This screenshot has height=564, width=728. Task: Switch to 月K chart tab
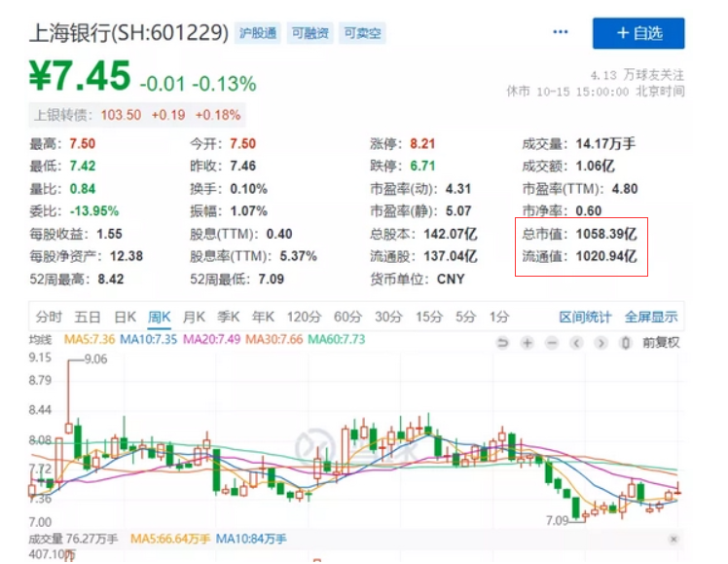pyautogui.click(x=194, y=317)
